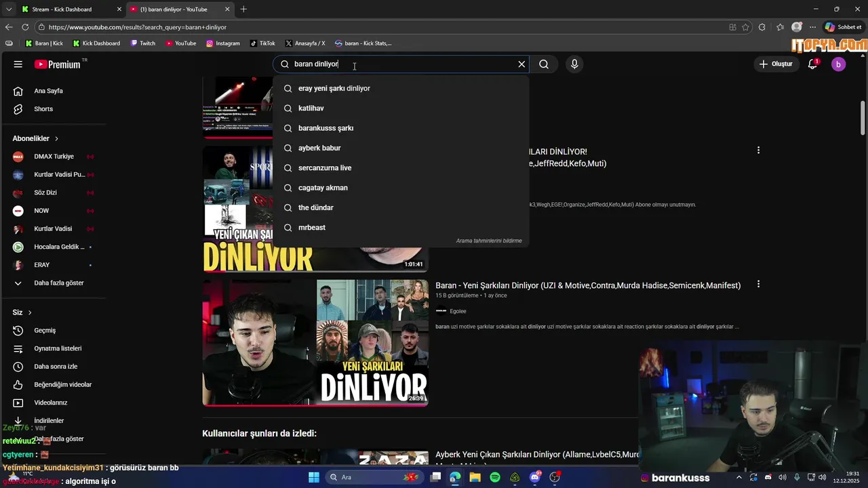Choose suggestion 'katlihav'
Viewport: 868px width, 488px height.
point(400,108)
